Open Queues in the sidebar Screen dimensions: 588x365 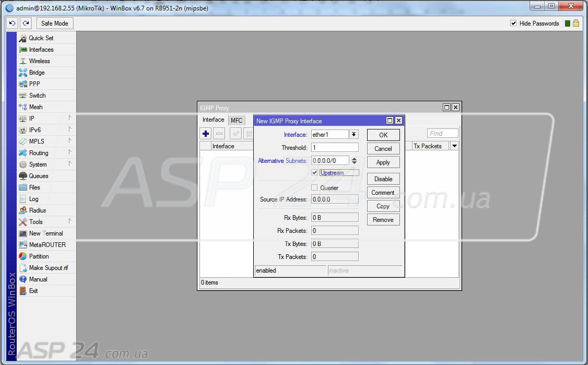click(x=38, y=176)
